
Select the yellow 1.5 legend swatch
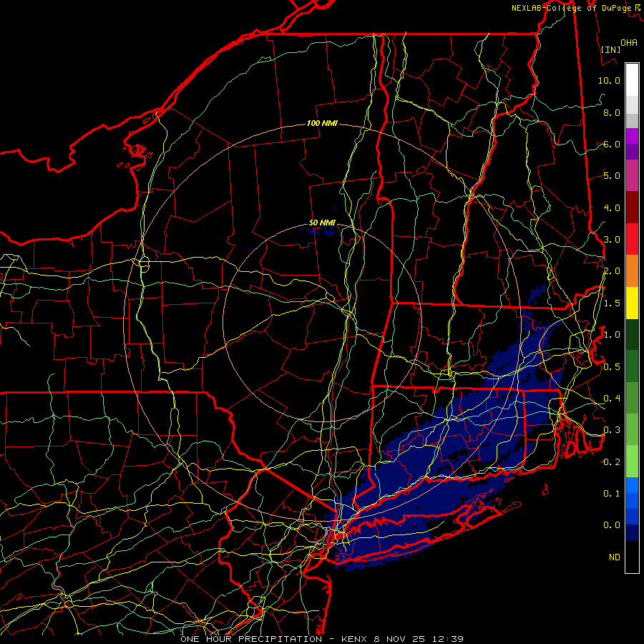tap(632, 303)
